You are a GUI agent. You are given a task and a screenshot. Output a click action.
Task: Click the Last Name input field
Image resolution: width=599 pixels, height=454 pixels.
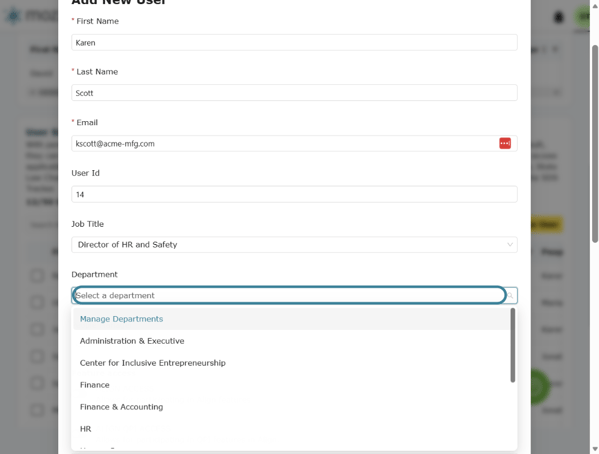pos(294,93)
